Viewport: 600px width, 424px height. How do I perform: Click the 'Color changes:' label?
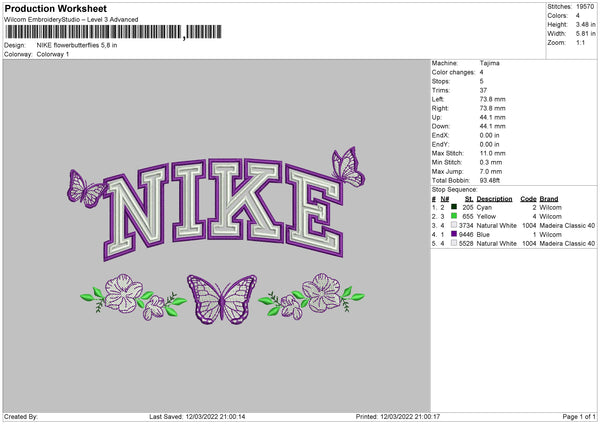(453, 72)
